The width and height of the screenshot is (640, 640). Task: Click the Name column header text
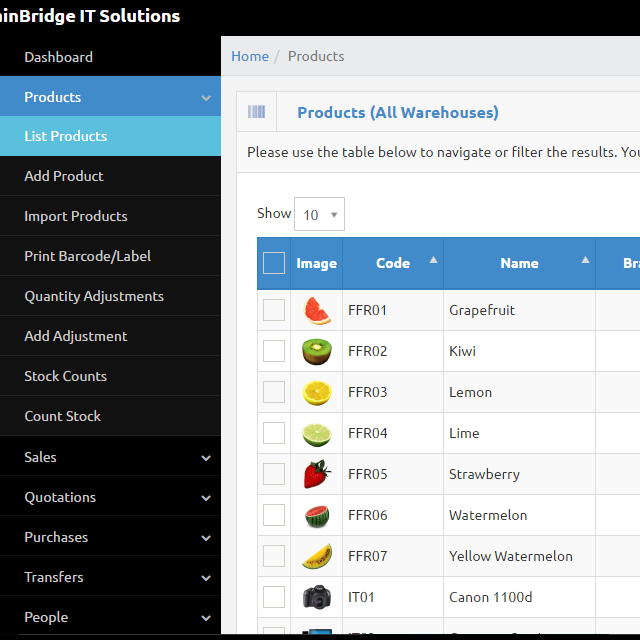519,263
